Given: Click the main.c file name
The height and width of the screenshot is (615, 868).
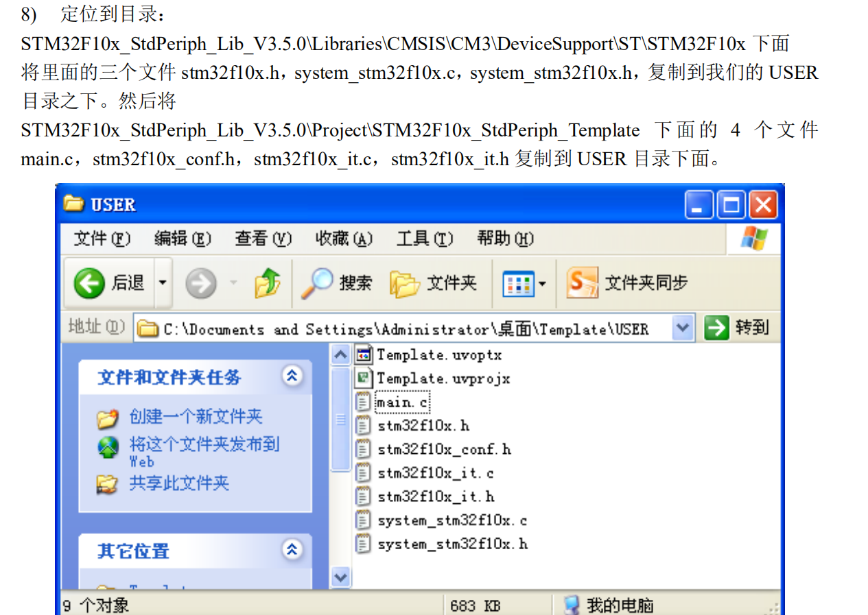Looking at the screenshot, I should click(402, 402).
